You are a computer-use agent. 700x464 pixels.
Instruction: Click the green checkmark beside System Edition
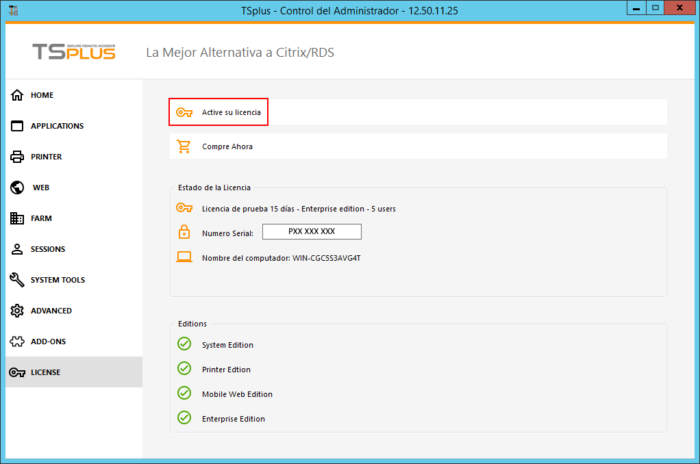pos(184,344)
